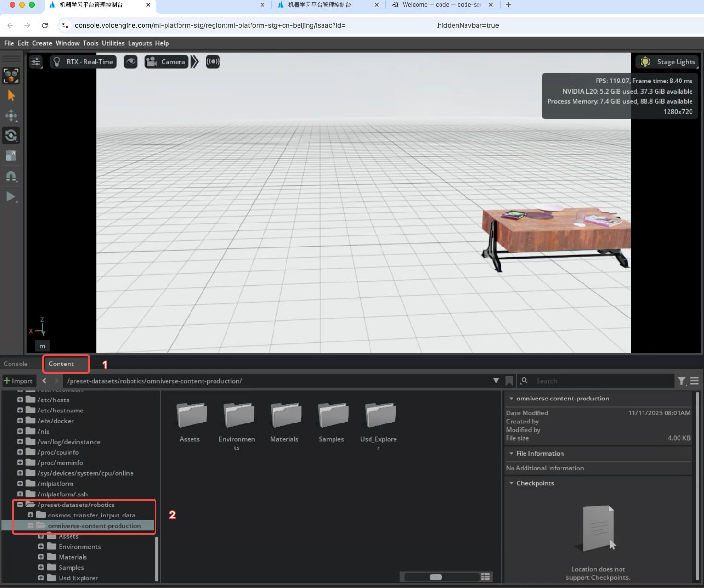Toggle the magnet snap tool
Image resolution: width=704 pixels, height=588 pixels.
pyautogui.click(x=11, y=176)
